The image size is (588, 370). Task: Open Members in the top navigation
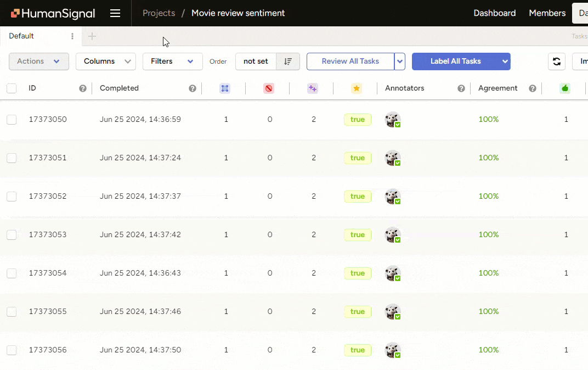coord(547,13)
